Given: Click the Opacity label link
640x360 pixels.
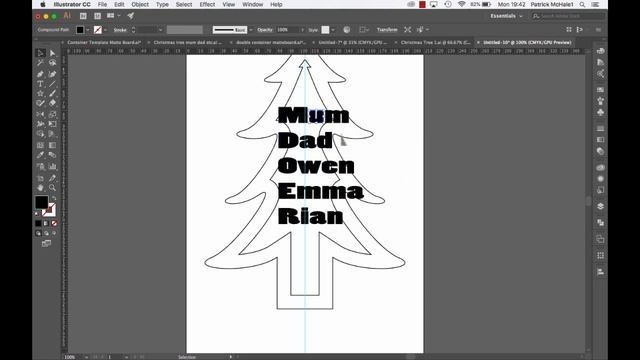Looking at the screenshot, I should [265, 30].
